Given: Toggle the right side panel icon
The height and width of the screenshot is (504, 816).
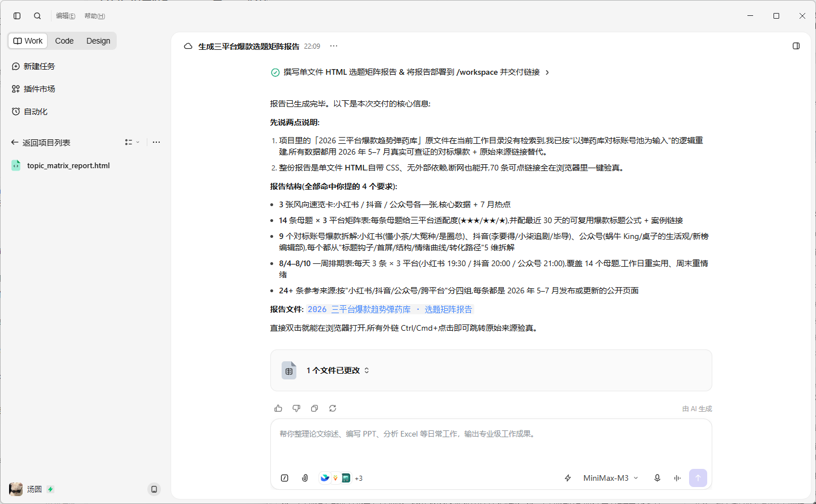Looking at the screenshot, I should tap(796, 46).
